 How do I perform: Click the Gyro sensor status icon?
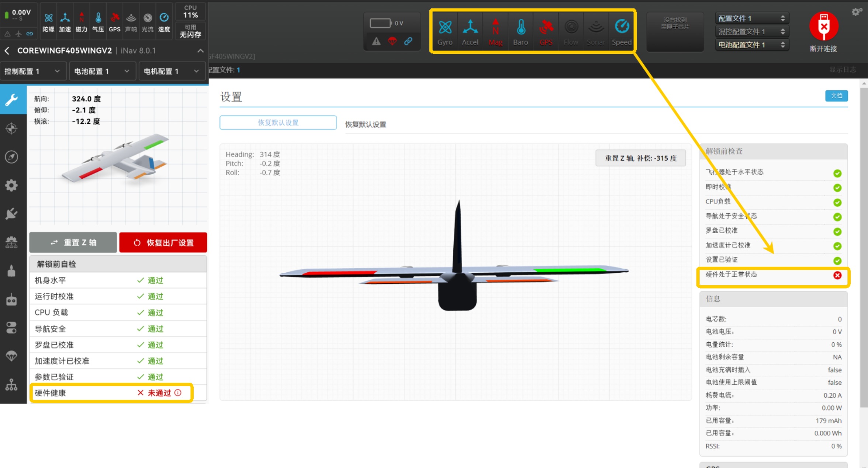click(445, 32)
